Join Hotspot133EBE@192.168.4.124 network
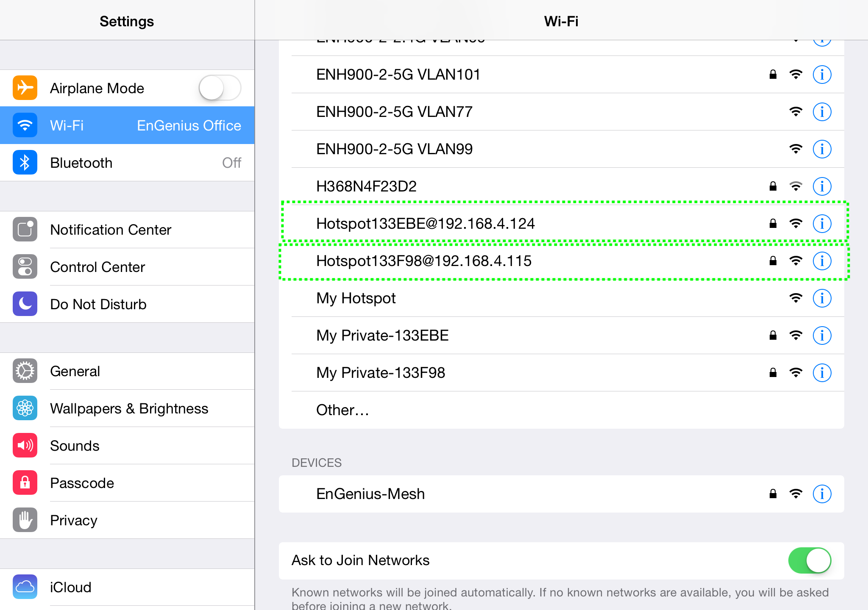Viewport: 868px width, 610px height. [562, 224]
